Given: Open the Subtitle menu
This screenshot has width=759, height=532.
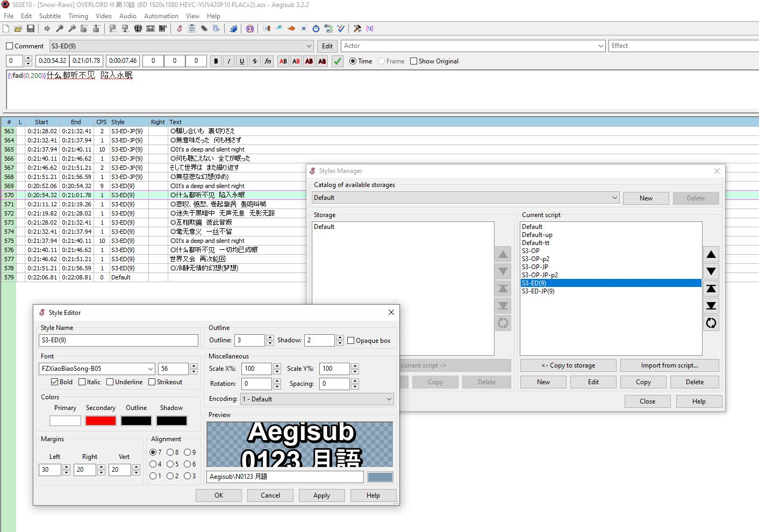Looking at the screenshot, I should (50, 16).
